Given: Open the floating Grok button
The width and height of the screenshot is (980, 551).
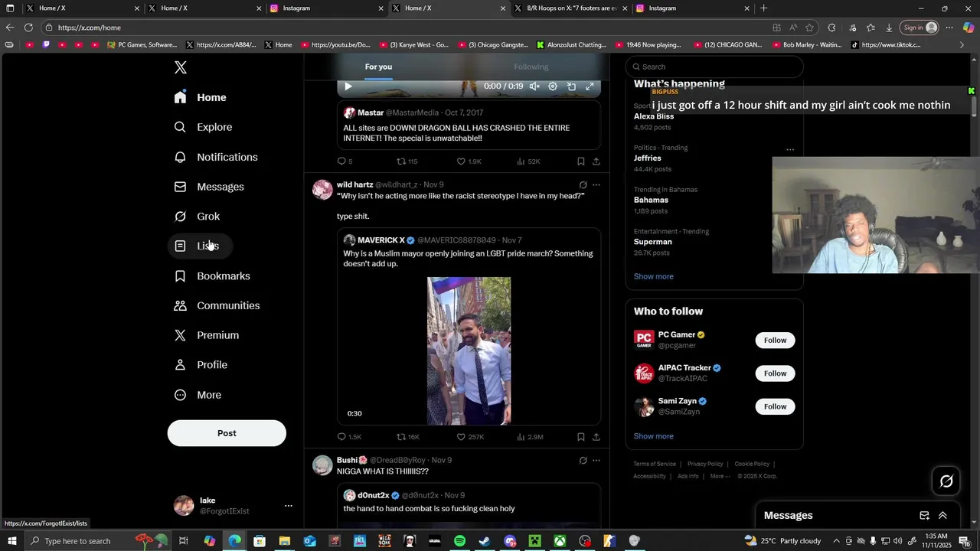Looking at the screenshot, I should coord(946,481).
